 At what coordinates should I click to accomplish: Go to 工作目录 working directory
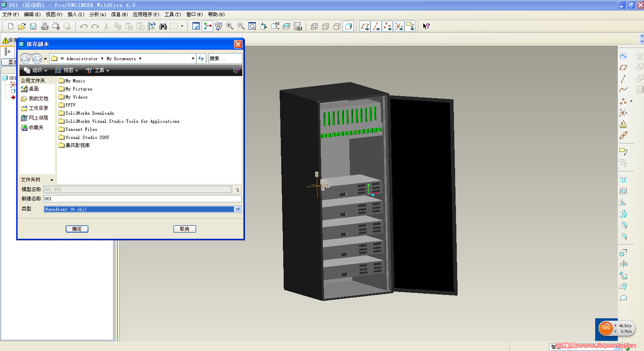tap(35, 108)
